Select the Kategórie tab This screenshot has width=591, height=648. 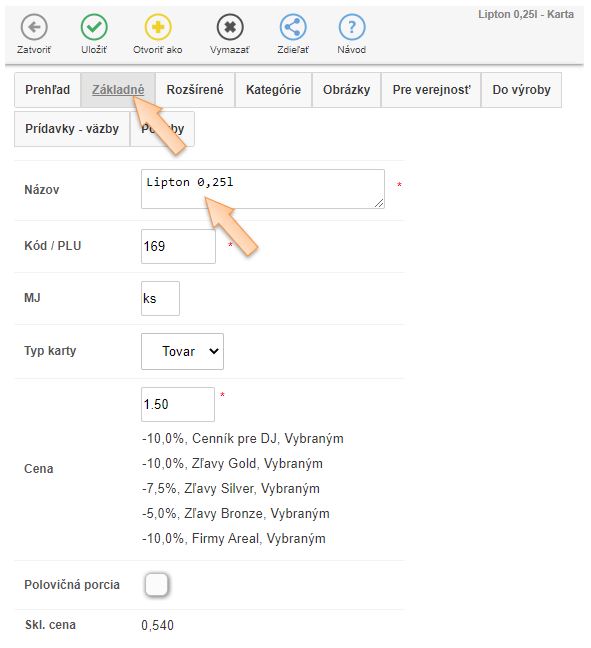pos(273,90)
